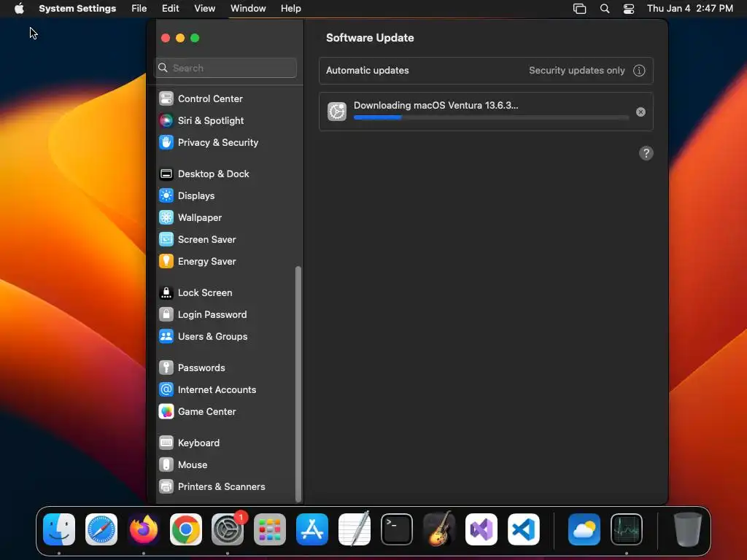This screenshot has width=747, height=560.
Task: Click the Automatic updates row
Action: (486, 71)
